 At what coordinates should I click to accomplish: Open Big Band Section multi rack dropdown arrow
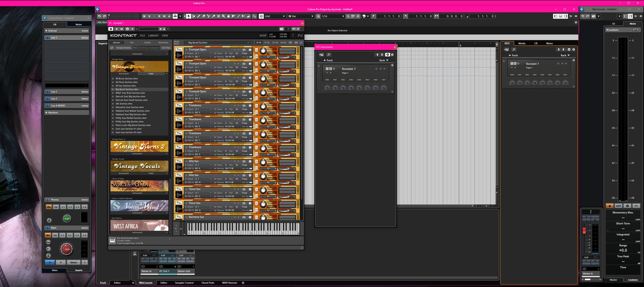point(186,43)
